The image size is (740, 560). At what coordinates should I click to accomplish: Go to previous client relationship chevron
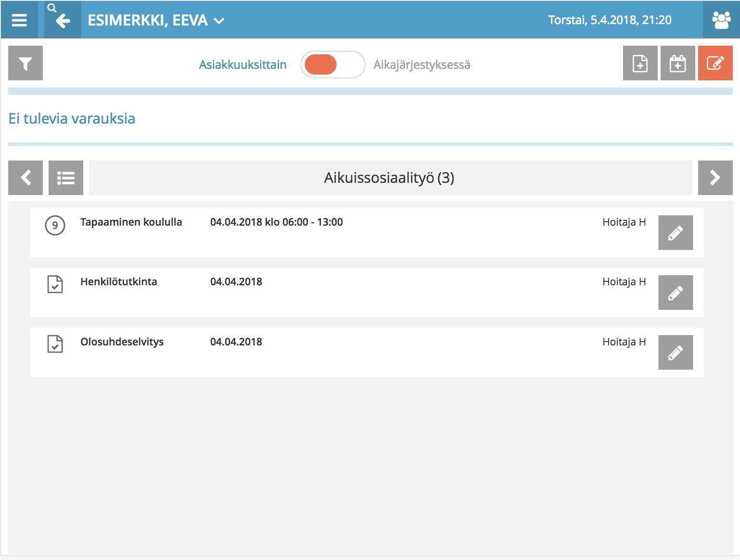pos(26,178)
